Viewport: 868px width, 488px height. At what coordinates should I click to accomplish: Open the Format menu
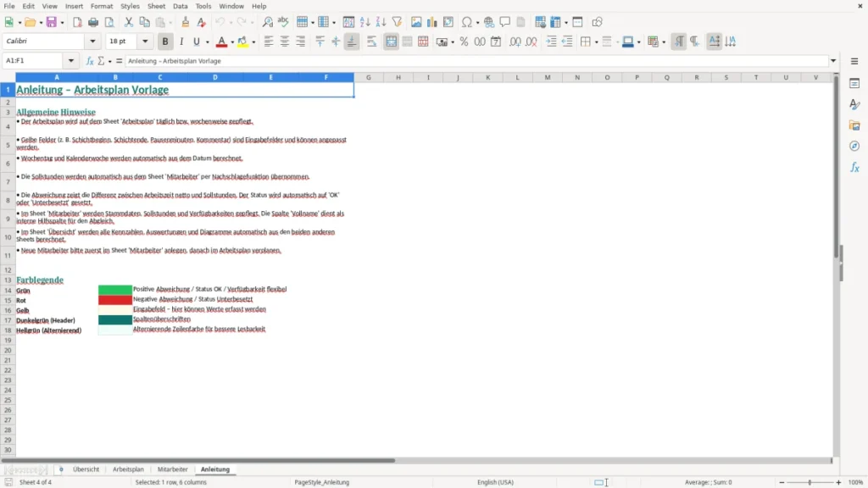pyautogui.click(x=102, y=6)
